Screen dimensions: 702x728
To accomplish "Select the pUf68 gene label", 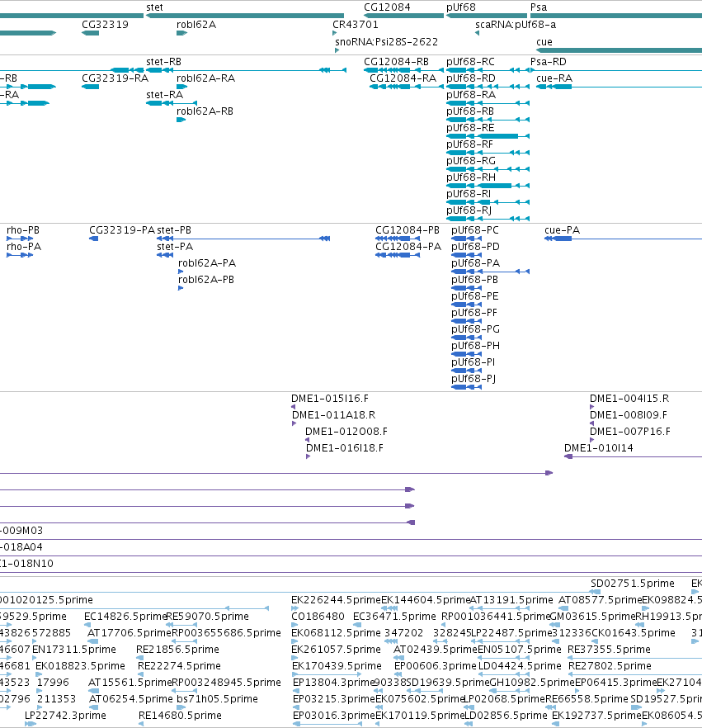I will tap(461, 7).
